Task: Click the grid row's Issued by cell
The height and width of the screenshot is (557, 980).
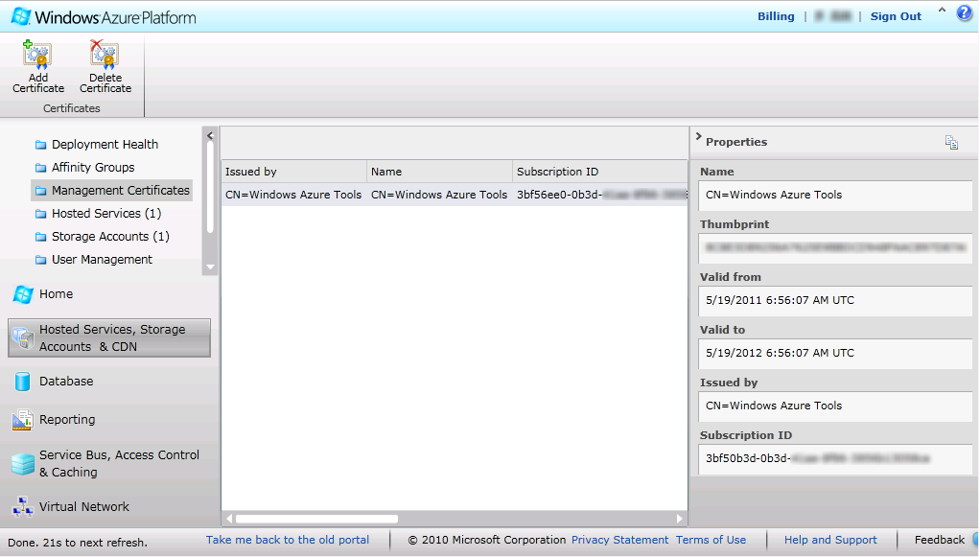Action: click(x=293, y=195)
